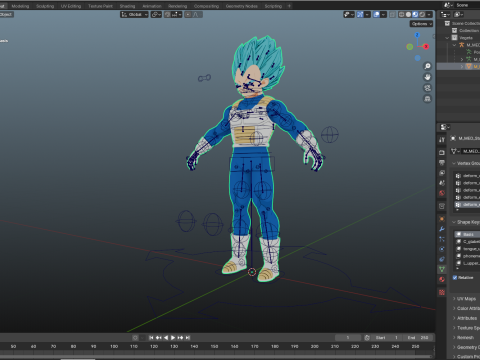Select Scene Collection in the outliner

click(x=465, y=23)
